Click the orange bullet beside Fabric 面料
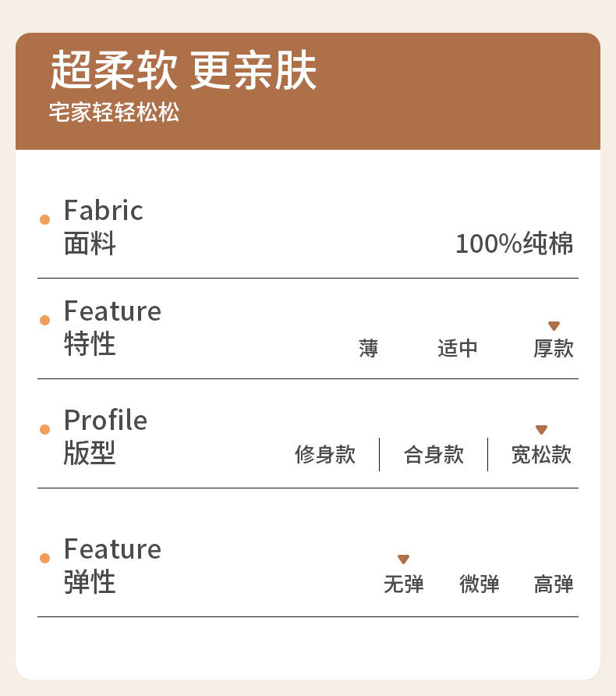 [44, 219]
